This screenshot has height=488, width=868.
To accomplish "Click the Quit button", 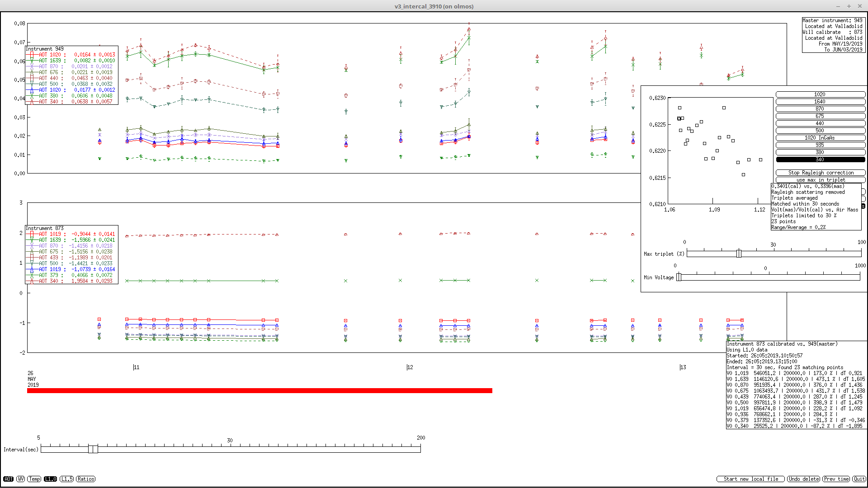I will [x=859, y=479].
